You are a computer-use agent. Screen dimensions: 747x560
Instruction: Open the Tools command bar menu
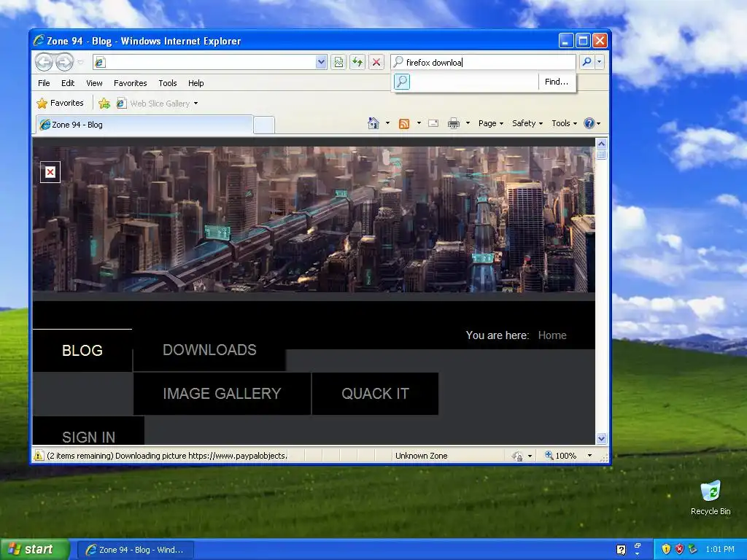tap(564, 123)
